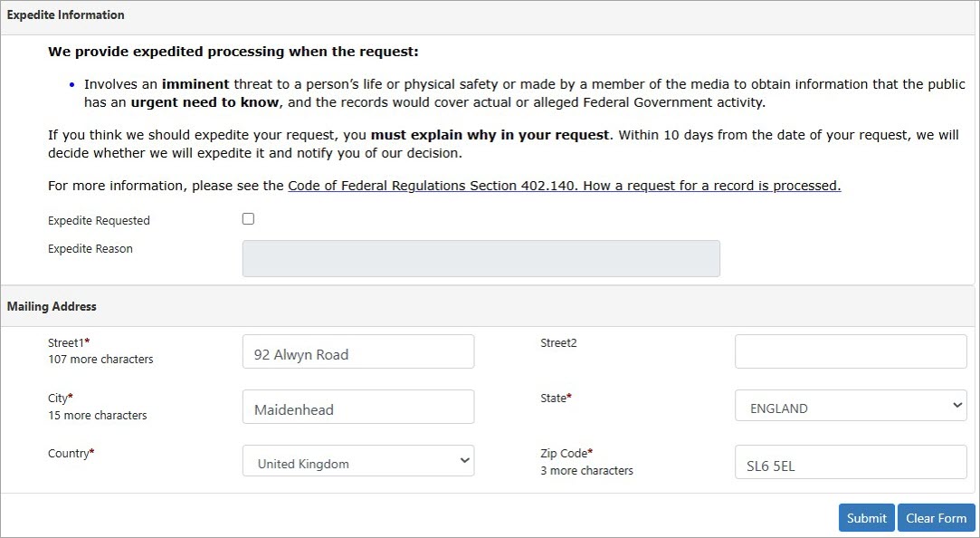Open the Code of Federal Regulations link
This screenshot has height=538, width=980.
pyautogui.click(x=563, y=186)
